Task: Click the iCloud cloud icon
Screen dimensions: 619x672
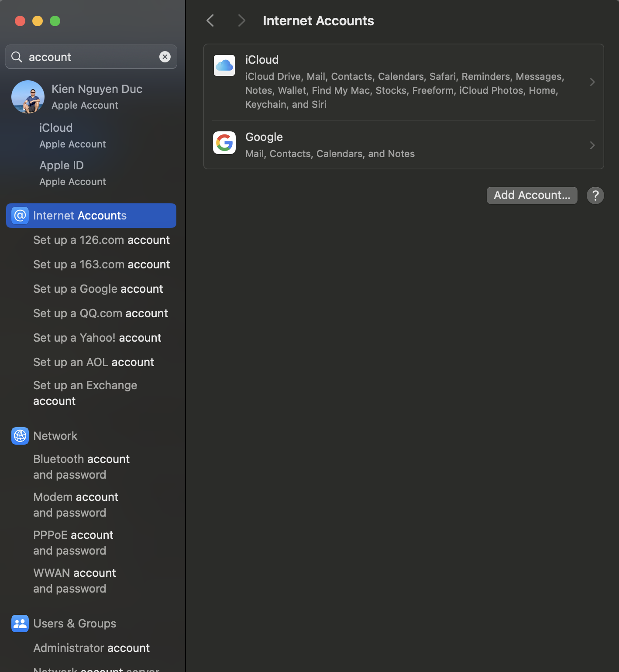Action: coord(224,65)
